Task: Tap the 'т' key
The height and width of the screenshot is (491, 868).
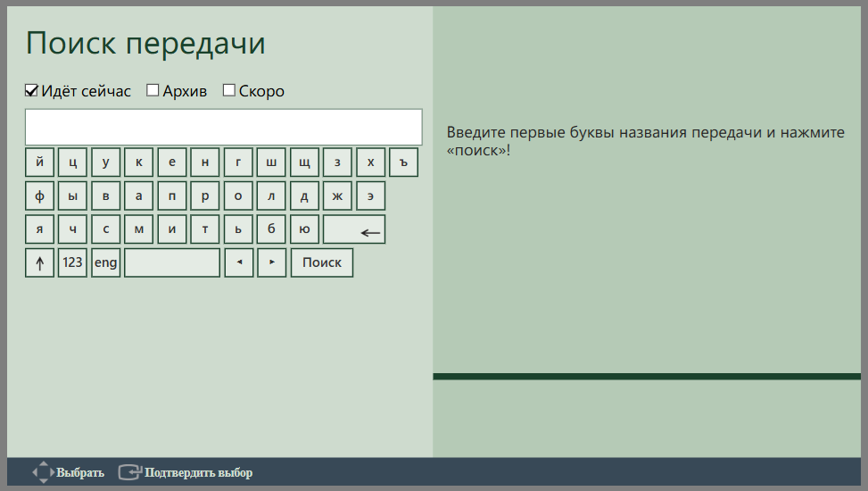Action: (x=205, y=229)
